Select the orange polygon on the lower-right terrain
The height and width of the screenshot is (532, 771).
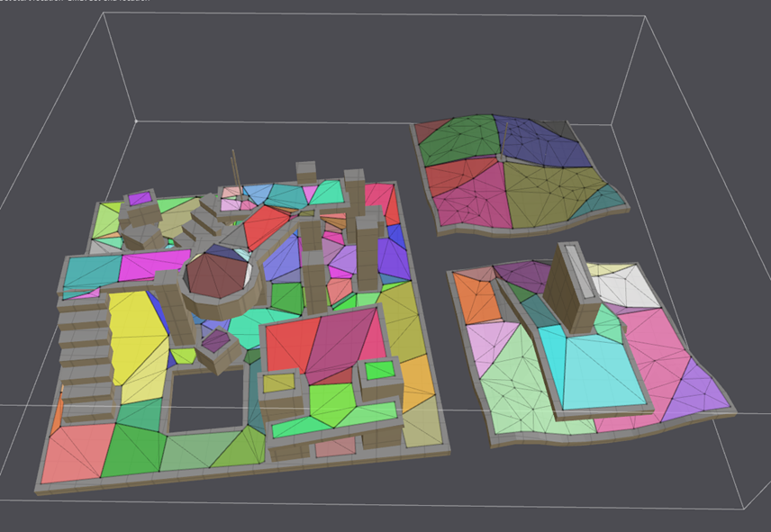click(x=476, y=298)
